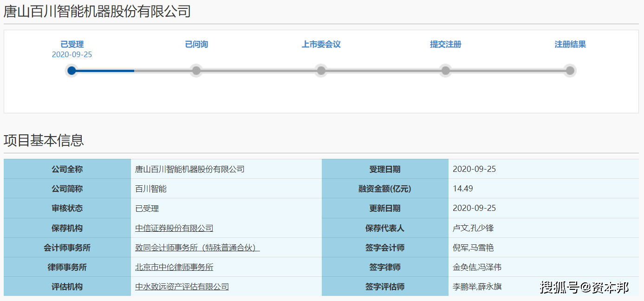Click the 唐山百川智能机器股份有限公司 page title
The image size is (644, 301).
click(97, 11)
